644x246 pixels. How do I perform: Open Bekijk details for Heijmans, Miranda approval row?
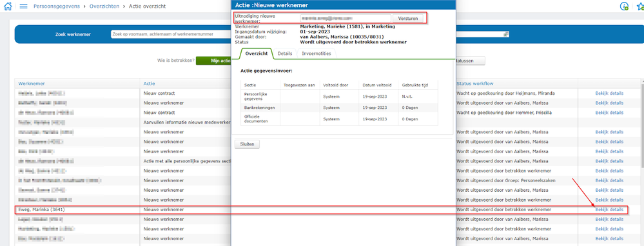pos(609,93)
